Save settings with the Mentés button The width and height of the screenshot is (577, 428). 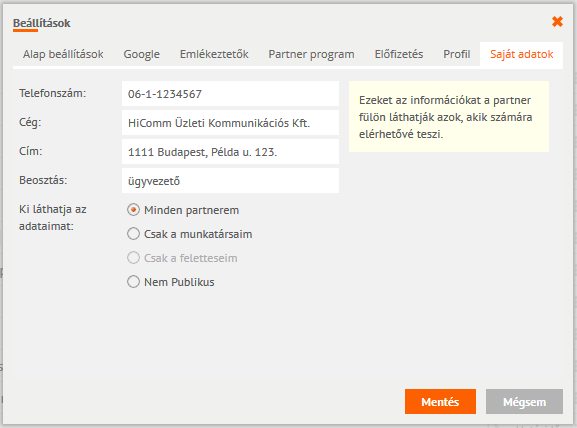point(440,402)
